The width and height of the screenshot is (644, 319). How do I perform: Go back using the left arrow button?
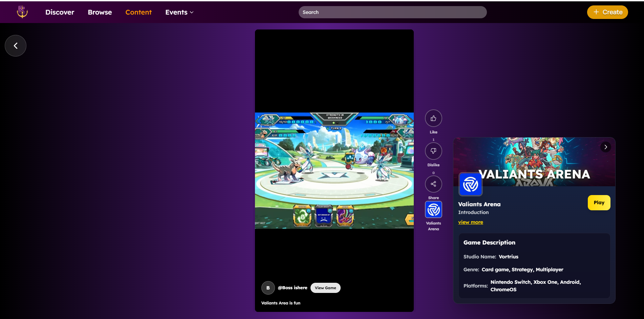pyautogui.click(x=16, y=46)
